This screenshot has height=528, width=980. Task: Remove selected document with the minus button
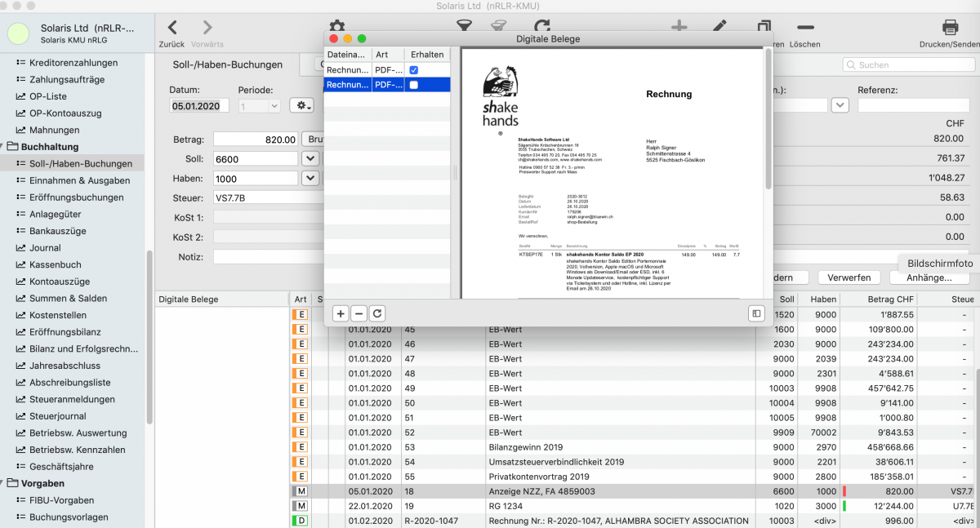[x=359, y=313]
